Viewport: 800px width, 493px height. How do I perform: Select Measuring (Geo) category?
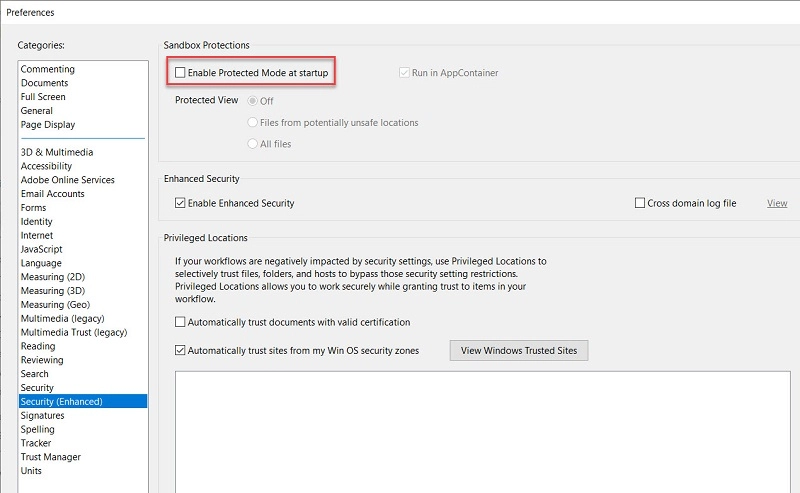(x=55, y=305)
